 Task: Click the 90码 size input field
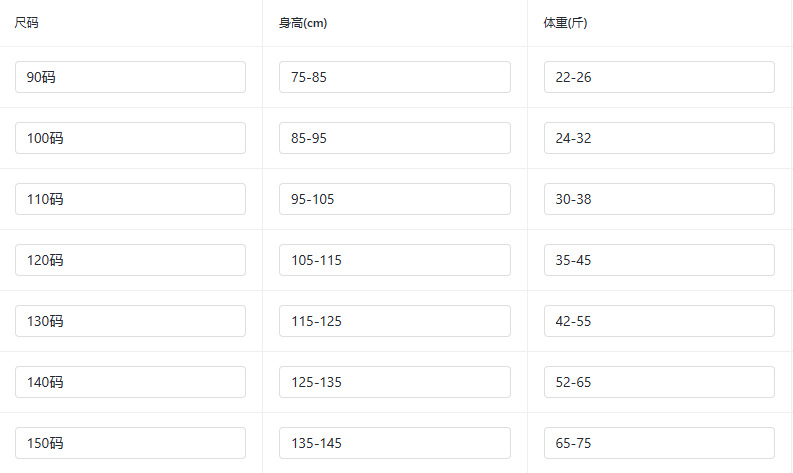tap(130, 77)
